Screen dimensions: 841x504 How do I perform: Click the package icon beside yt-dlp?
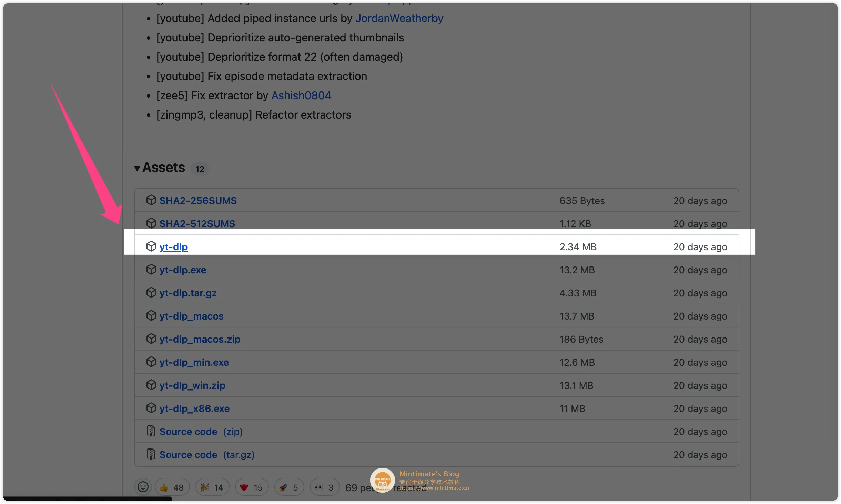(151, 246)
